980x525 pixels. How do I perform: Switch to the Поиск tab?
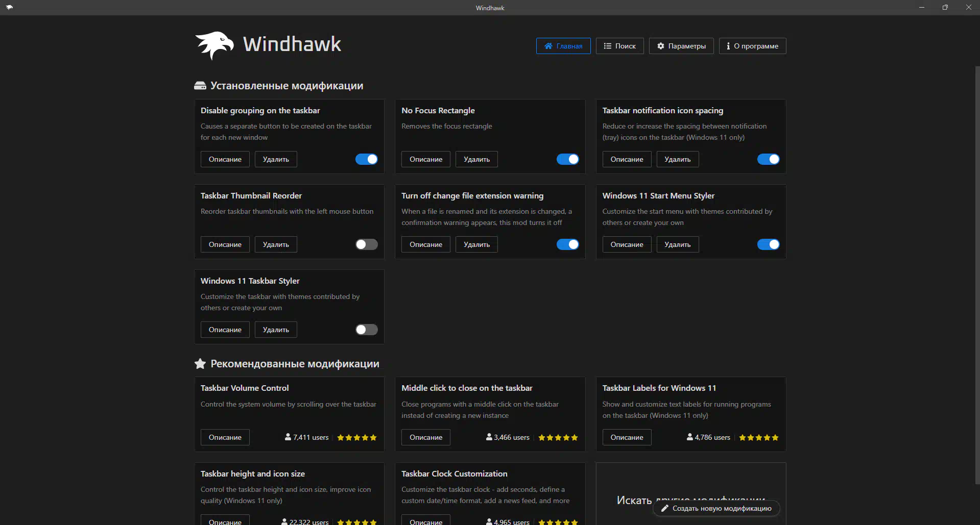pos(619,46)
